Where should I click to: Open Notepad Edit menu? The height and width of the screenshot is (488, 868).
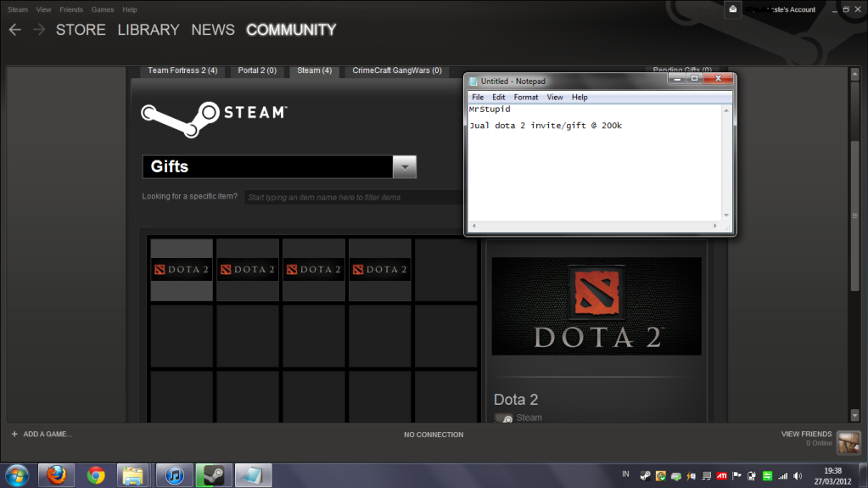click(x=498, y=98)
